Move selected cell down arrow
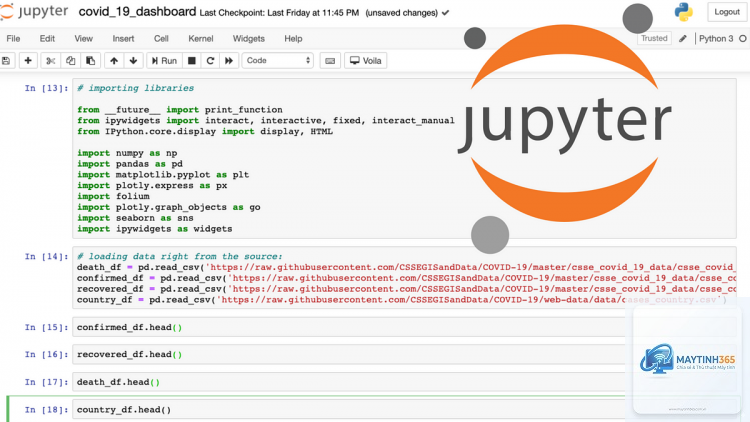The height and width of the screenshot is (422, 750). (x=133, y=61)
